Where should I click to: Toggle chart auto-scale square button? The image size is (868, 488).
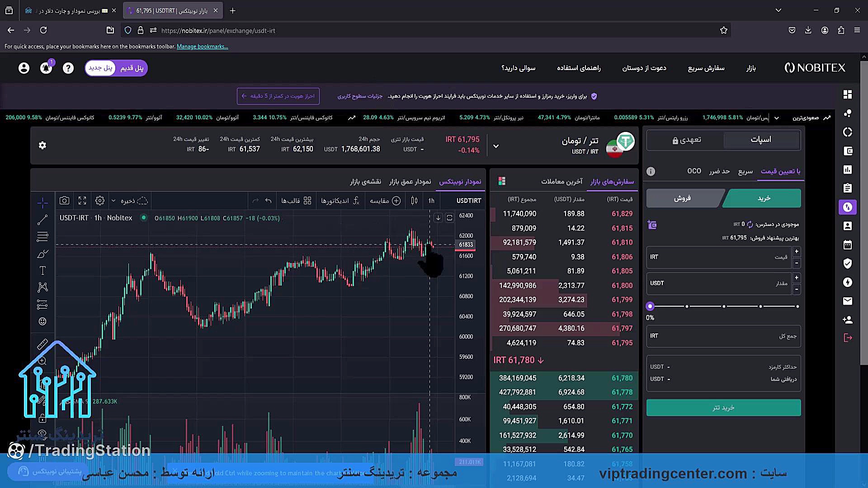[449, 218]
